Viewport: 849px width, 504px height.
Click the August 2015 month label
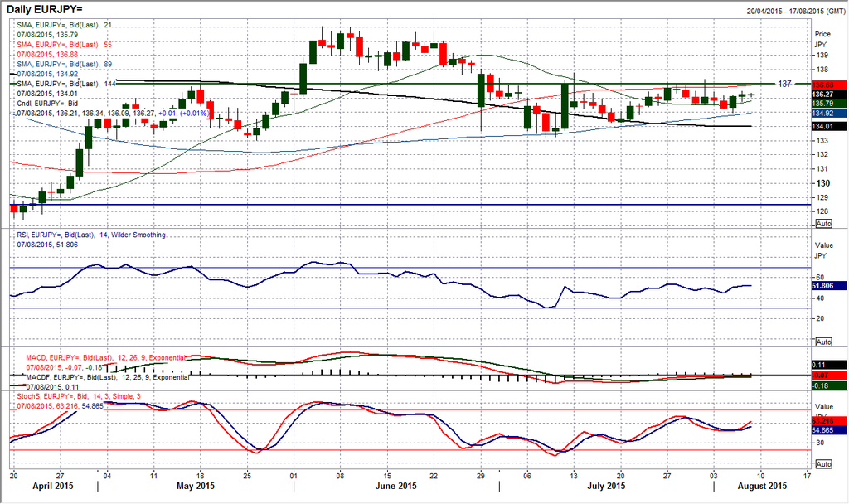[x=762, y=486]
